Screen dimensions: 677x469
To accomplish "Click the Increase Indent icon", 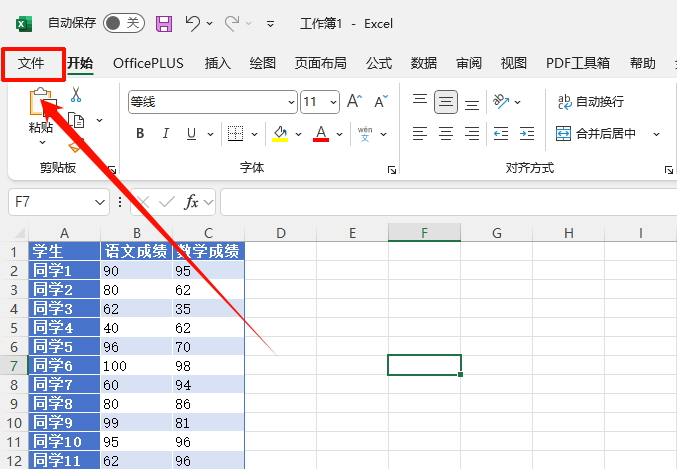I will click(x=527, y=133).
